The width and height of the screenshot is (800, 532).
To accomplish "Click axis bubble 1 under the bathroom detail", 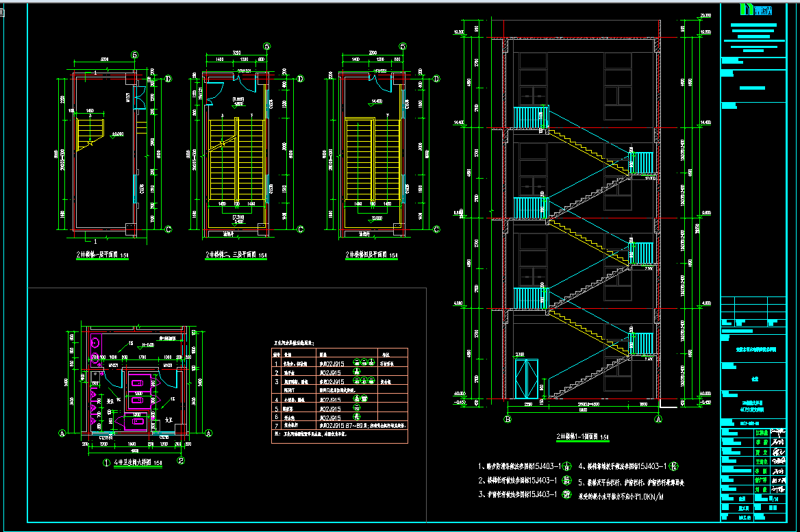I will (107, 461).
